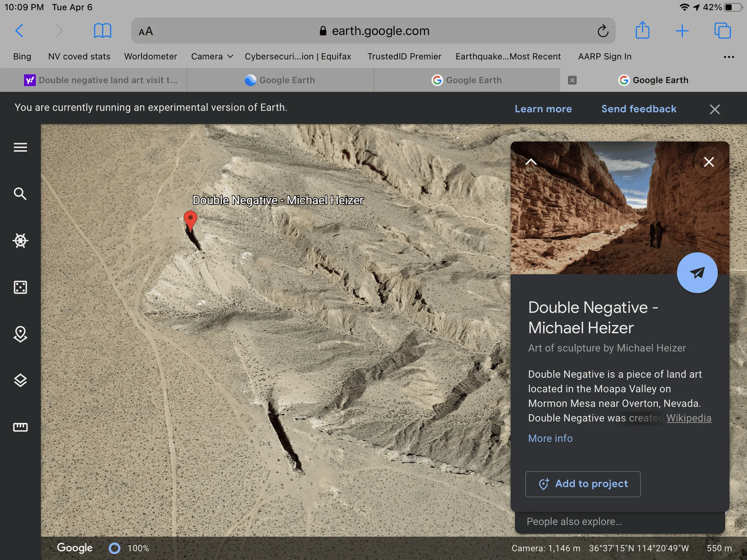
Task: Click the Send feedback link
Action: [x=639, y=109]
